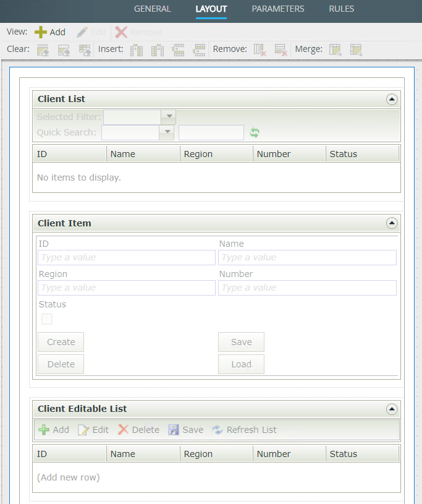Collapse the Client Item panel
Viewport: 422px width, 504px height.
391,223
